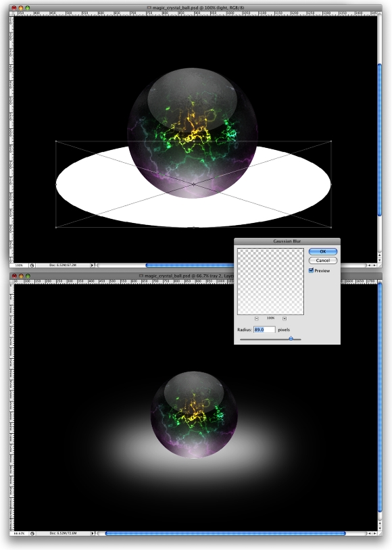Click the transform box's top-right corner handle
Image resolution: width=392 pixels, height=550 pixels.
click(x=331, y=141)
